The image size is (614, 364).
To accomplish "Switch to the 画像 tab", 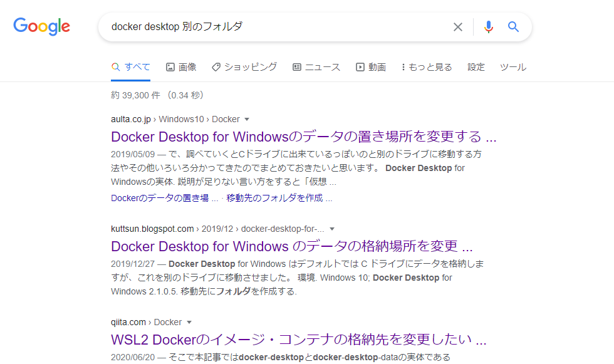I will [181, 67].
